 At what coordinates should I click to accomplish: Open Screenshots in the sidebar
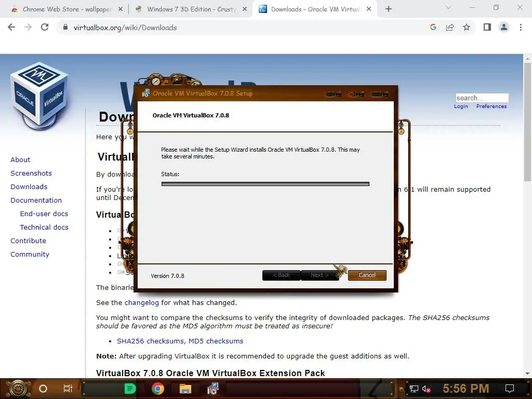point(31,174)
